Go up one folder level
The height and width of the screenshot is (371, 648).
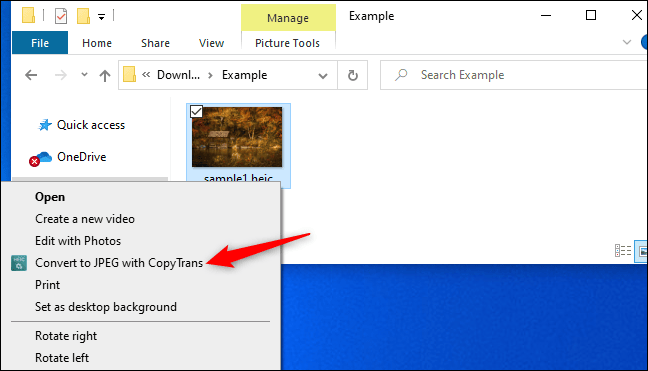(105, 75)
